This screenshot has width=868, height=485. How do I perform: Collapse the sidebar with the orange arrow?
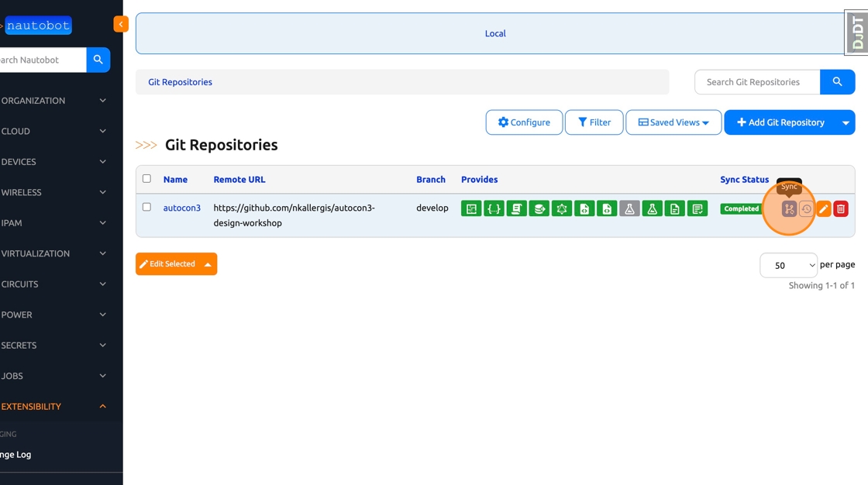click(121, 24)
